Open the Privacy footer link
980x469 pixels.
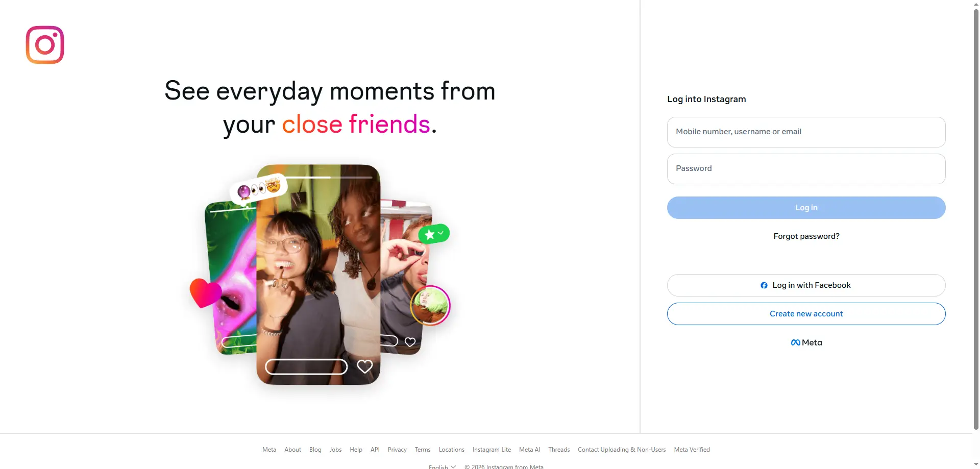pyautogui.click(x=397, y=450)
